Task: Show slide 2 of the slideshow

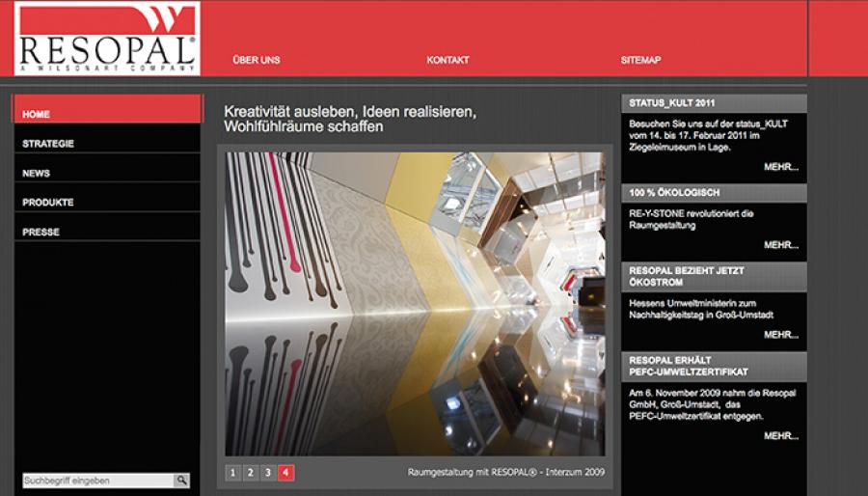Action: 250,473
